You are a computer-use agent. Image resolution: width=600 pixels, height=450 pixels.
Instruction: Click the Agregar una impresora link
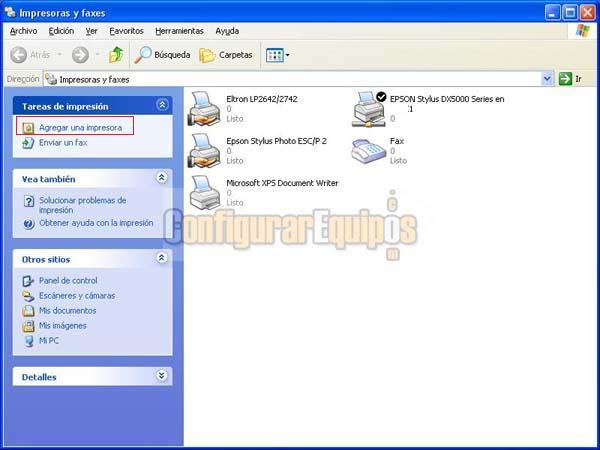pyautogui.click(x=80, y=128)
